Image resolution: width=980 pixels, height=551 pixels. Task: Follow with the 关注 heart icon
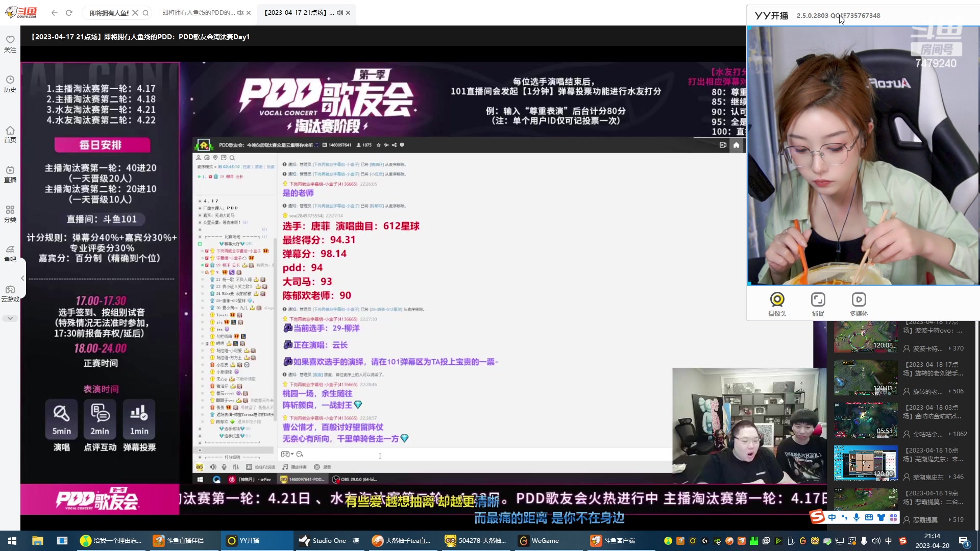point(10,44)
